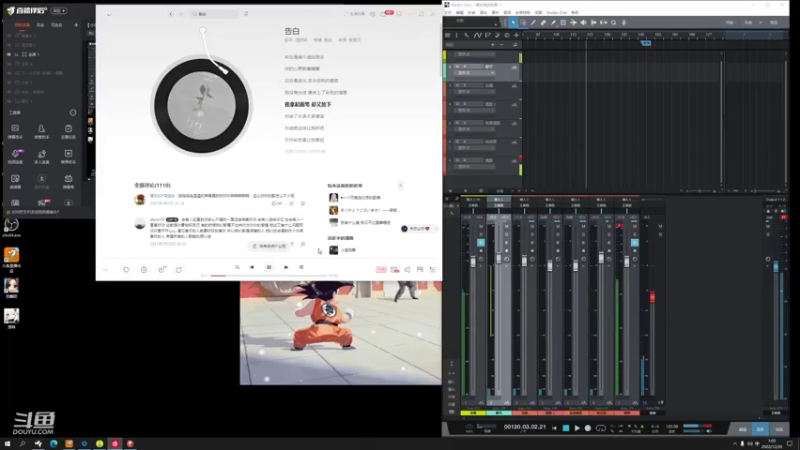Switch to 编辑 tab at Studio One bottom right
The height and width of the screenshot is (450, 800).
(x=742, y=430)
